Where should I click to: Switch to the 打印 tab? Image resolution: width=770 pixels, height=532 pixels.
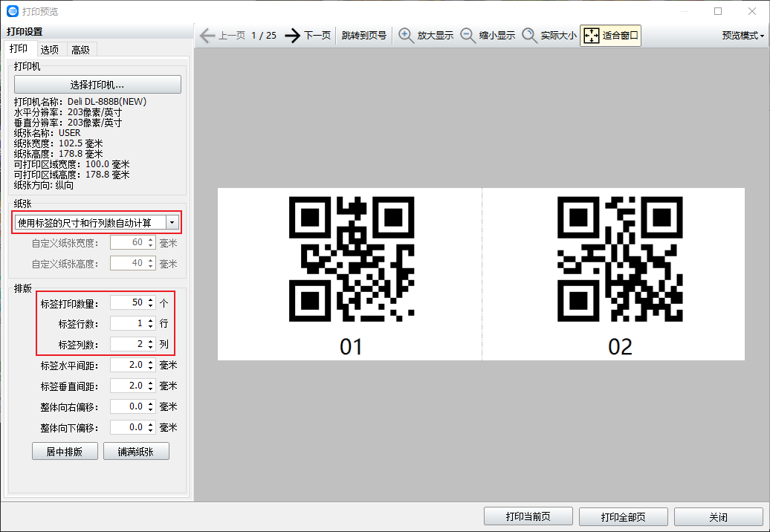19,48
